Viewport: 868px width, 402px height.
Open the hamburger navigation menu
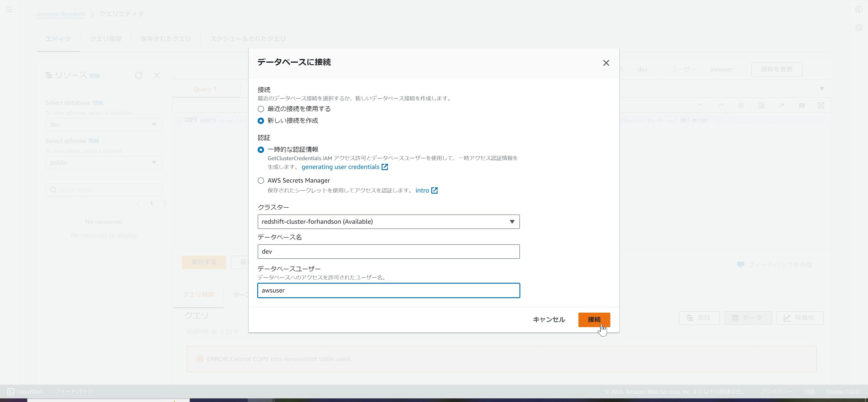pyautogui.click(x=9, y=10)
